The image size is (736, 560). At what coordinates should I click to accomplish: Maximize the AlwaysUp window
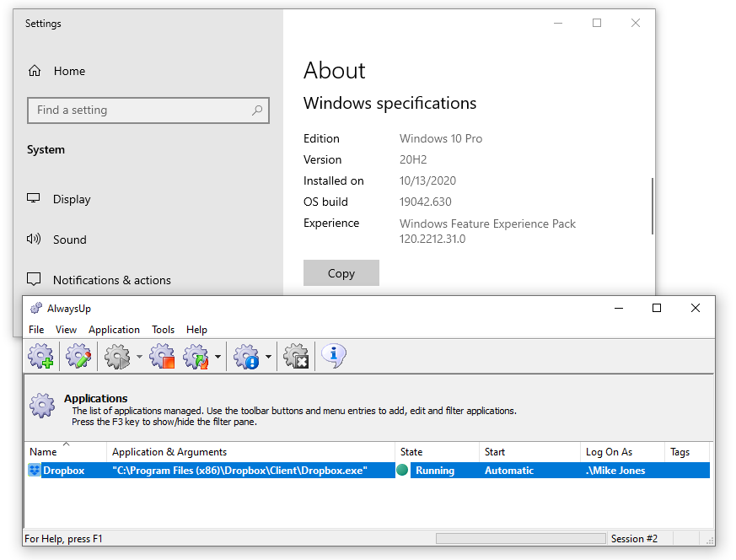[x=657, y=308]
